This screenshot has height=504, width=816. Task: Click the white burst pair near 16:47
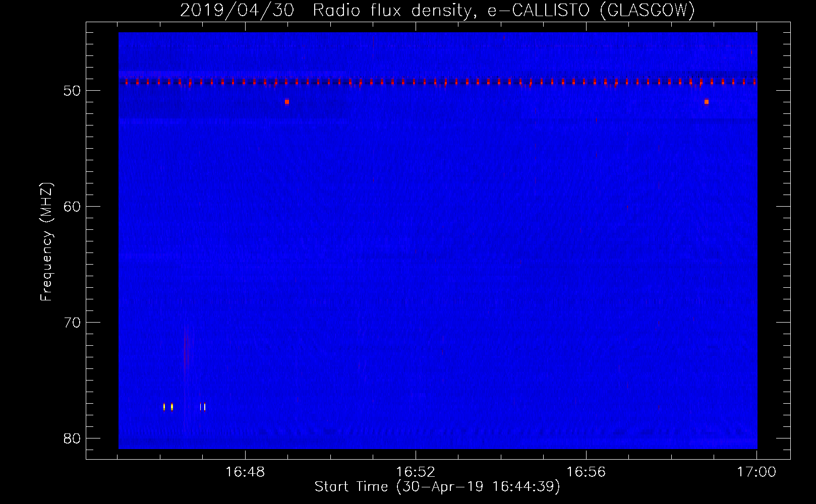click(x=203, y=407)
